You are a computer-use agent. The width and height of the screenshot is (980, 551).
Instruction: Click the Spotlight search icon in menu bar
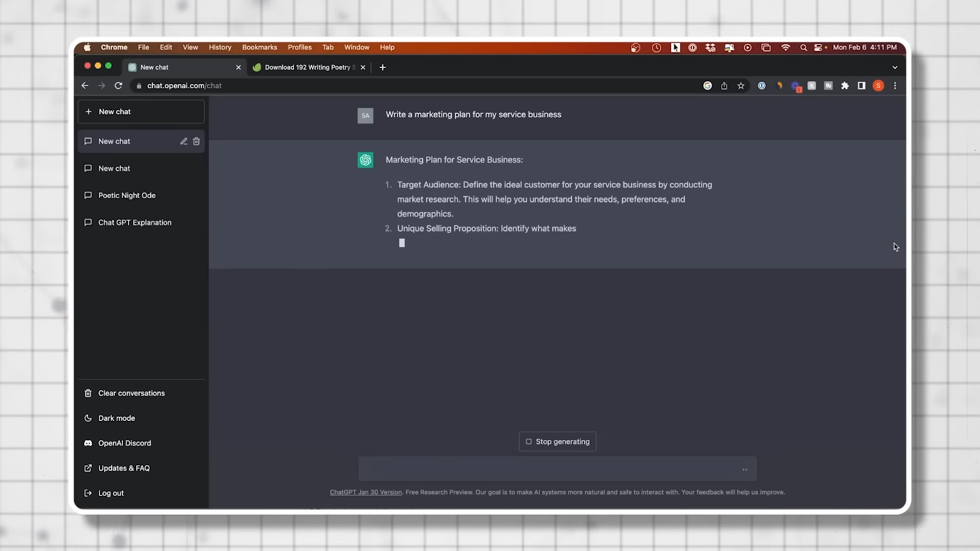pyautogui.click(x=803, y=47)
